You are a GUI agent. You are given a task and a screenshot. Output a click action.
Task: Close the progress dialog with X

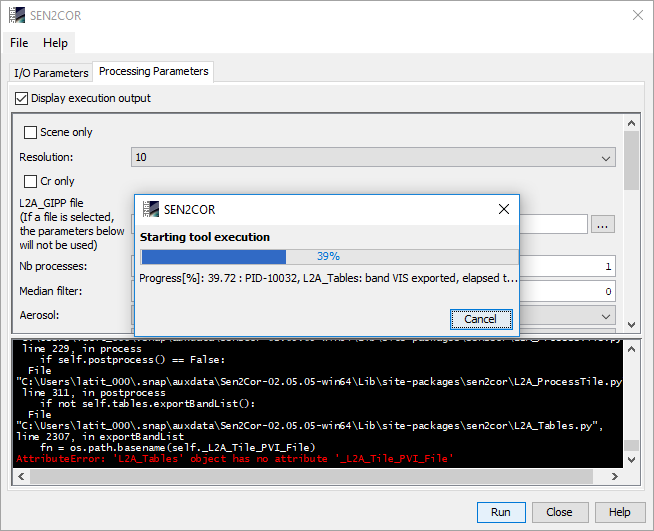pyautogui.click(x=504, y=209)
